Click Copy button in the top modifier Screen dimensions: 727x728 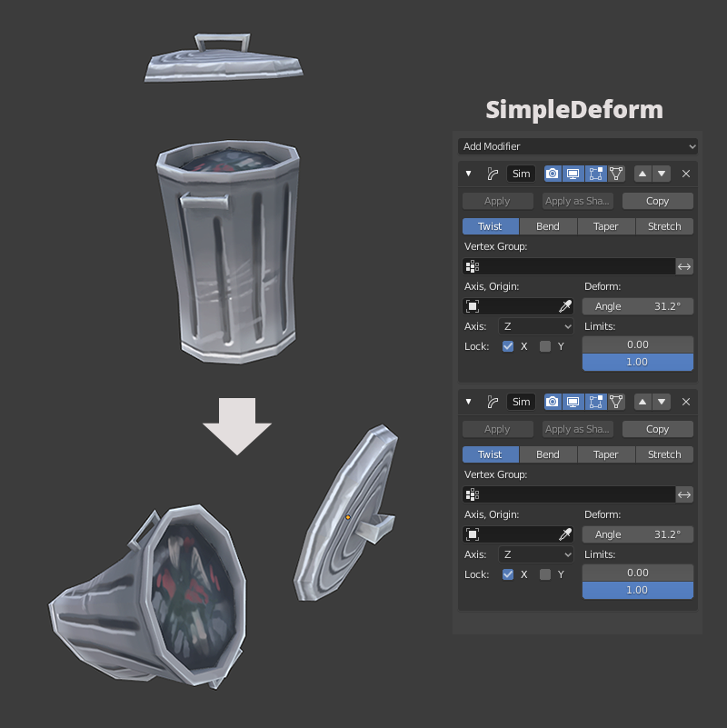[x=657, y=201]
